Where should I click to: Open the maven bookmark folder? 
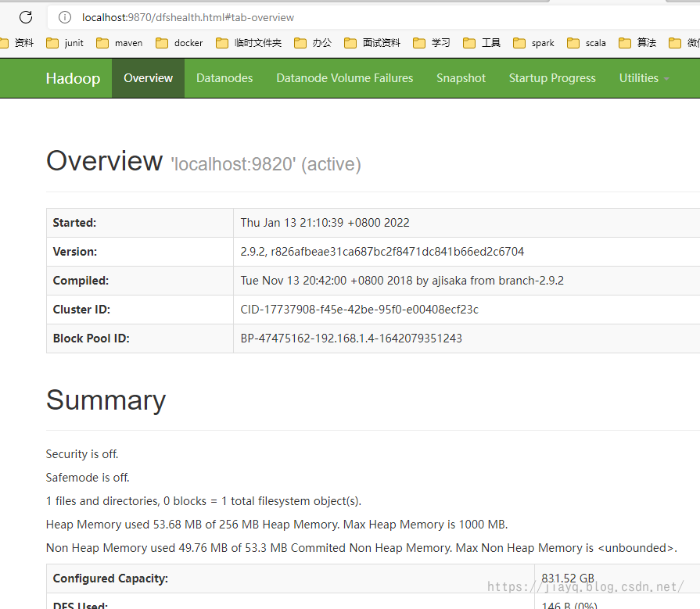(x=120, y=43)
